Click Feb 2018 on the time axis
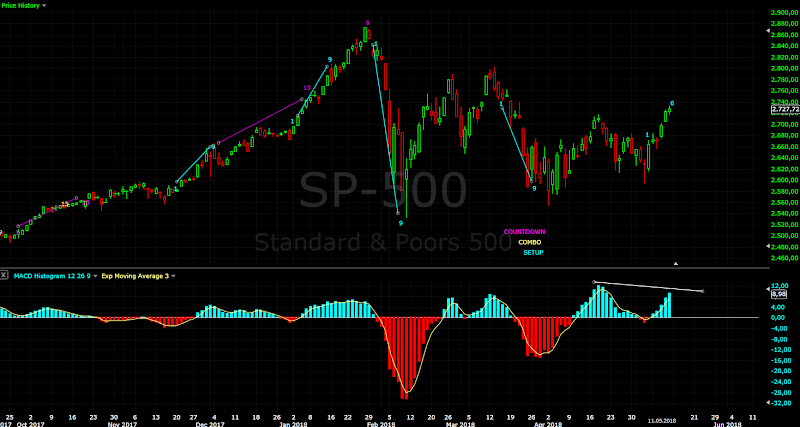The width and height of the screenshot is (800, 427). 381,424
